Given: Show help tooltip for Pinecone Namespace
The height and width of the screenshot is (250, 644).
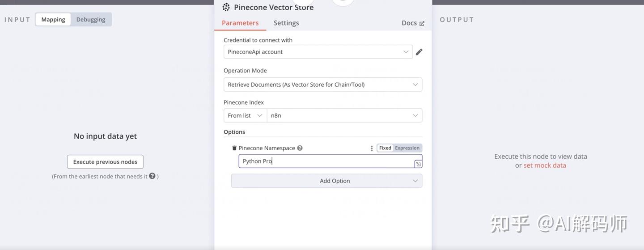Looking at the screenshot, I should [300, 148].
